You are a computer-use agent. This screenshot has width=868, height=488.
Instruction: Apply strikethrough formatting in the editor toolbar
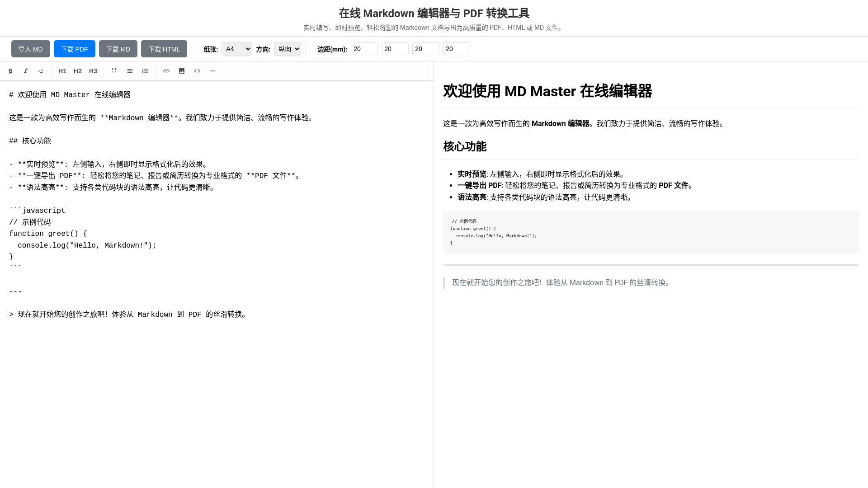41,71
